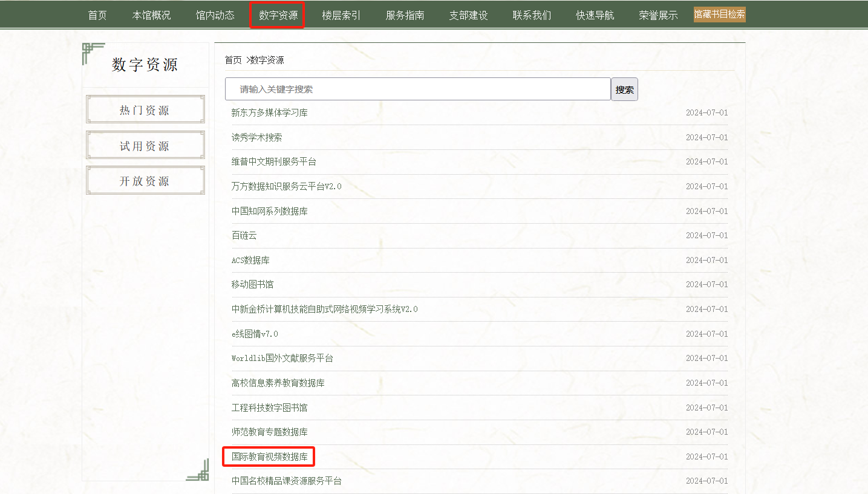Click the 数字资源 sidebar heading
868x494 pixels.
point(145,65)
